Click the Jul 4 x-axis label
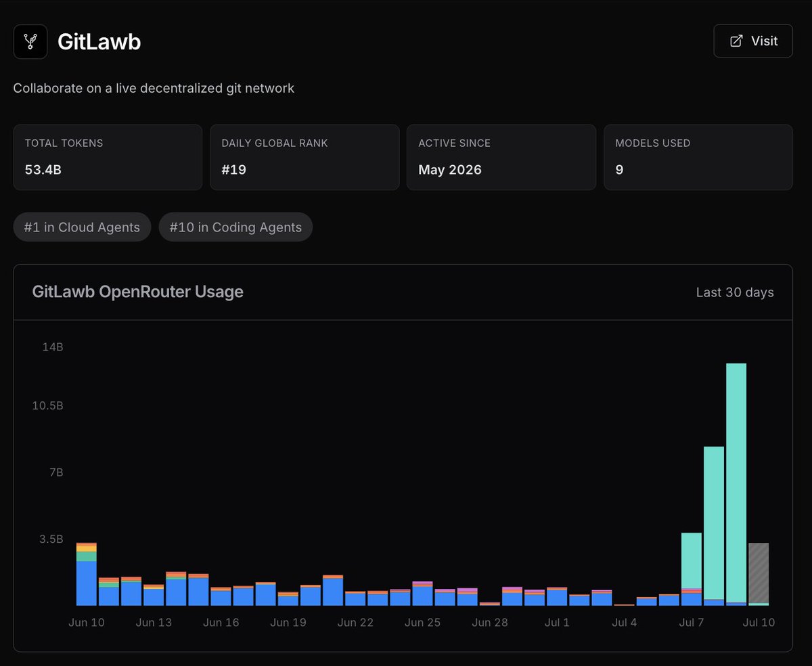Image resolution: width=812 pixels, height=666 pixels. coord(624,622)
